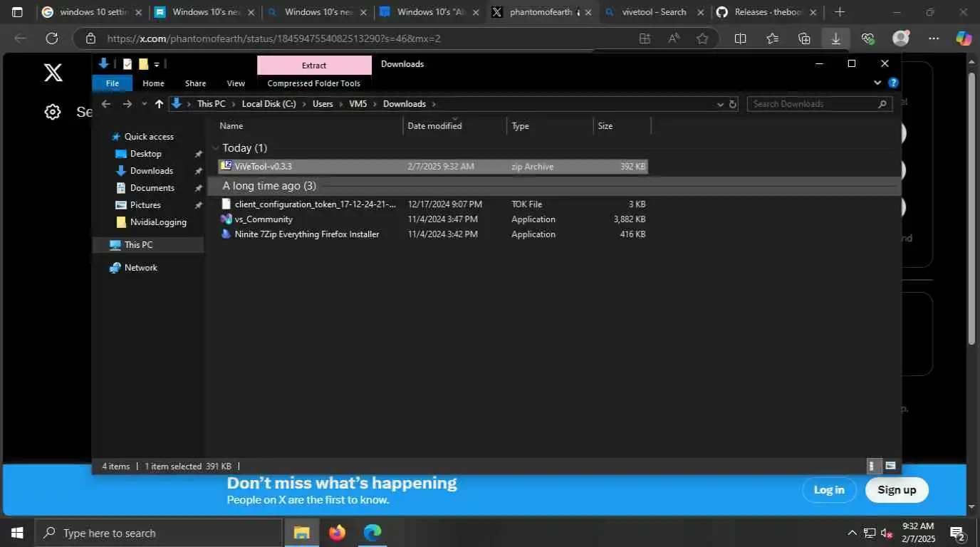
Task: Refresh the Downloads folder view
Action: point(732,104)
